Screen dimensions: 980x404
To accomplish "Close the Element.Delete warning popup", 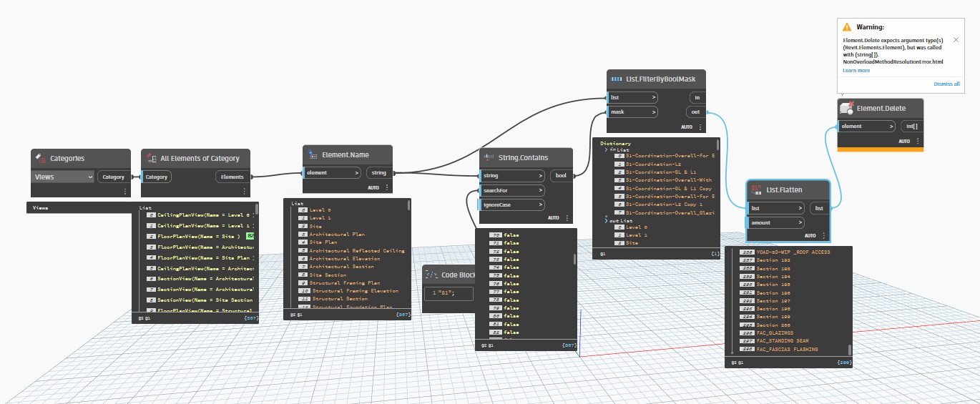I will 956,39.
